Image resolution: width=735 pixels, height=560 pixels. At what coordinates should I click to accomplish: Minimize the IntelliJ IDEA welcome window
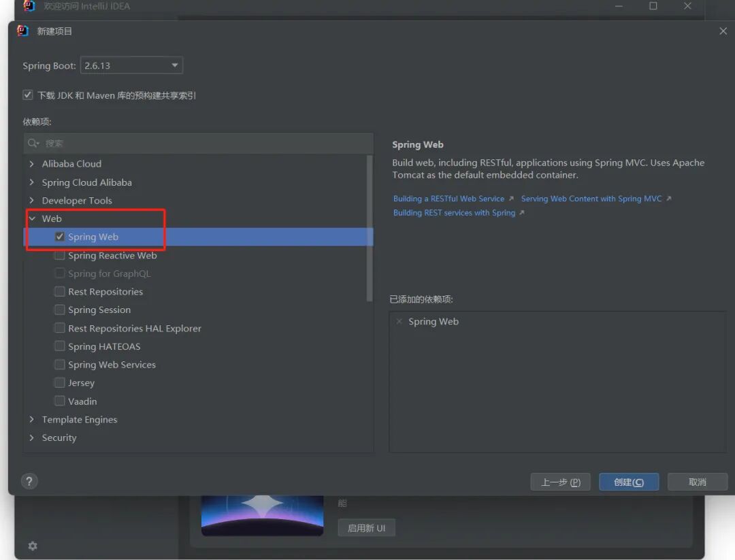[619, 6]
